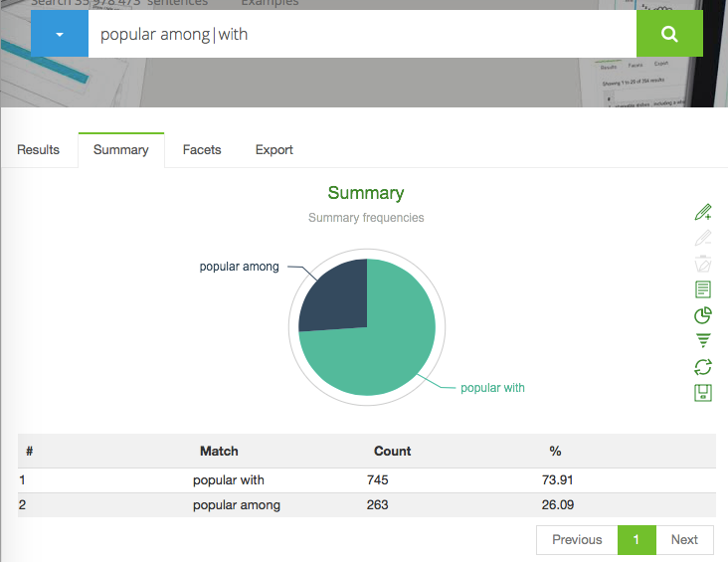
Task: Click the circular arrows refresh icon
Action: tap(703, 367)
